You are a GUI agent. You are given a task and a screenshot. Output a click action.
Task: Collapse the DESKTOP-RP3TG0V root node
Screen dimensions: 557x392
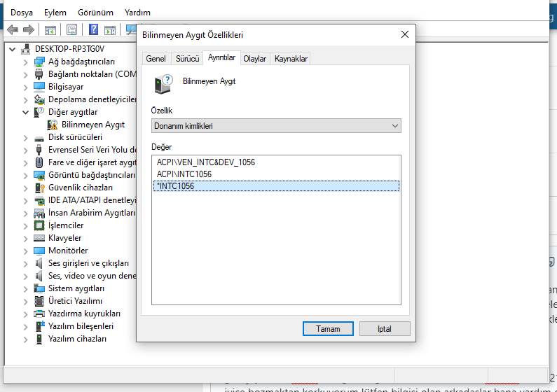click(13, 49)
